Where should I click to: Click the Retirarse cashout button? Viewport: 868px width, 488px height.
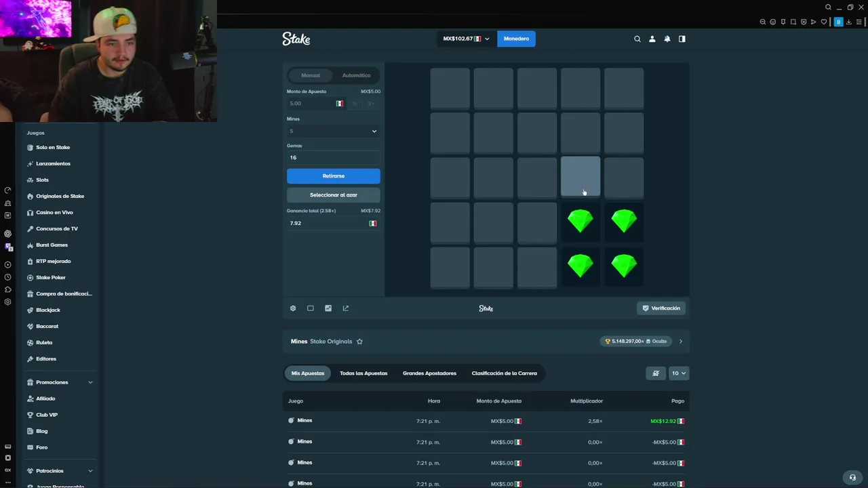click(333, 176)
